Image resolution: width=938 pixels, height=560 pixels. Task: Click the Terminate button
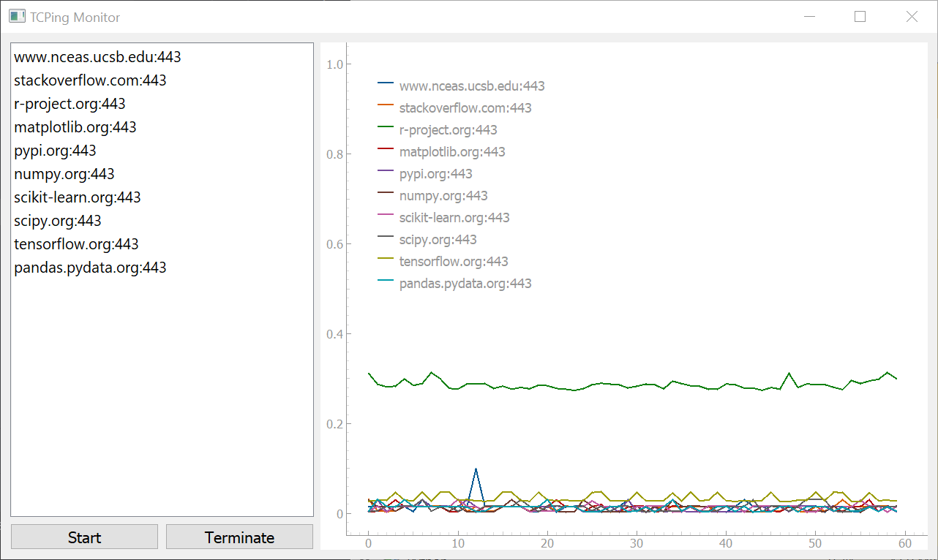239,537
